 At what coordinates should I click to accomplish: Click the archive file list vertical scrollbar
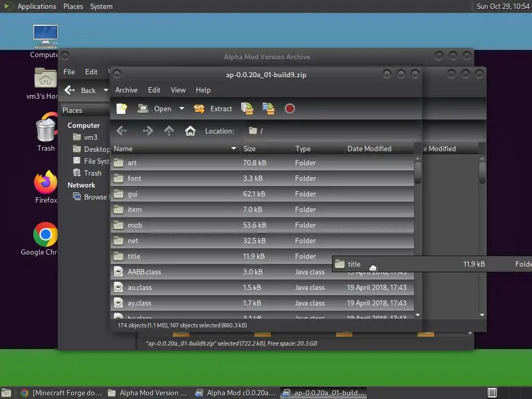[418, 173]
